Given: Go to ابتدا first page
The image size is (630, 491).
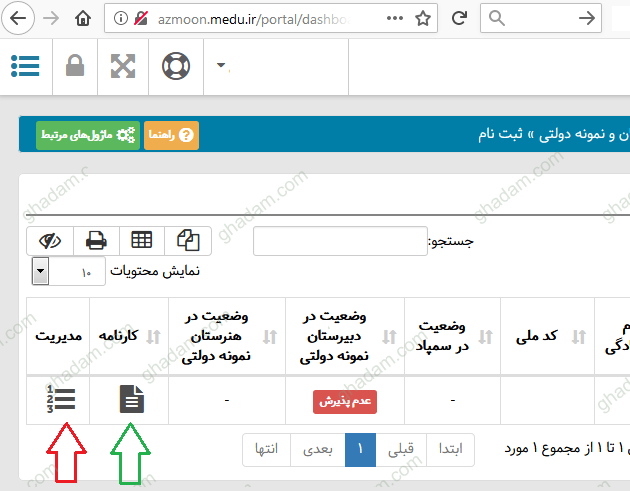Looking at the screenshot, I should pyautogui.click(x=450, y=450).
